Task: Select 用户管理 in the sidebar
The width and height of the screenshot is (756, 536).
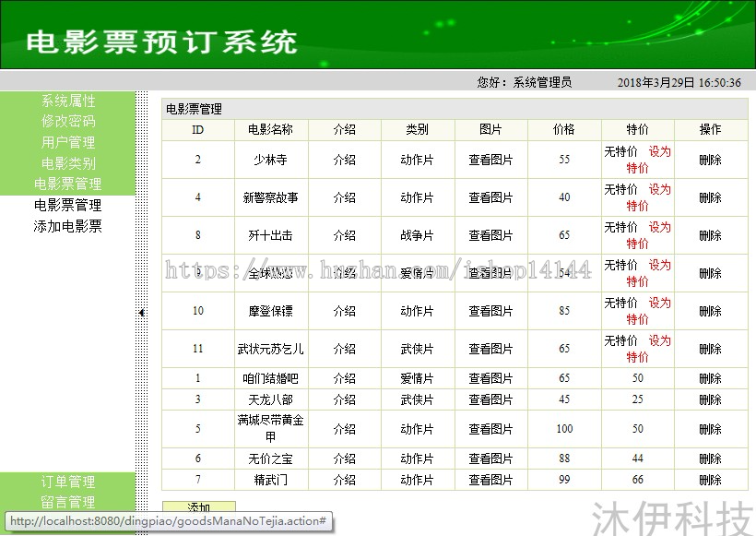Action: tap(67, 142)
